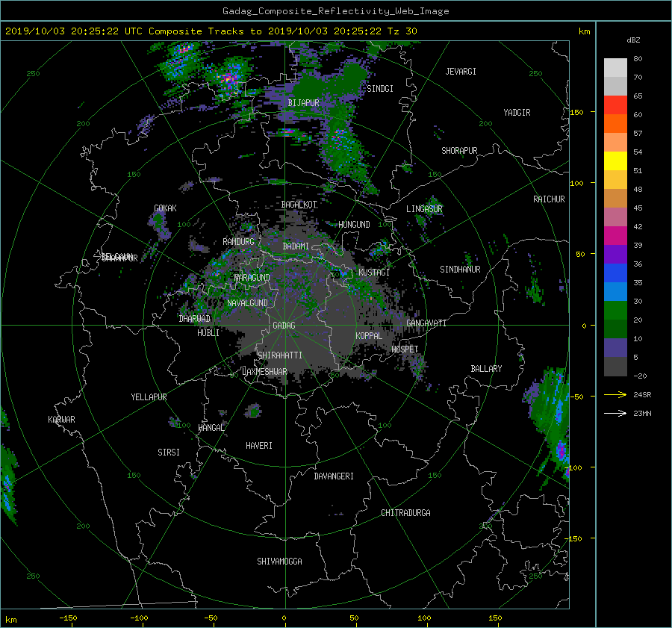
Task: Click the YADGIR city label
Action: (x=517, y=113)
